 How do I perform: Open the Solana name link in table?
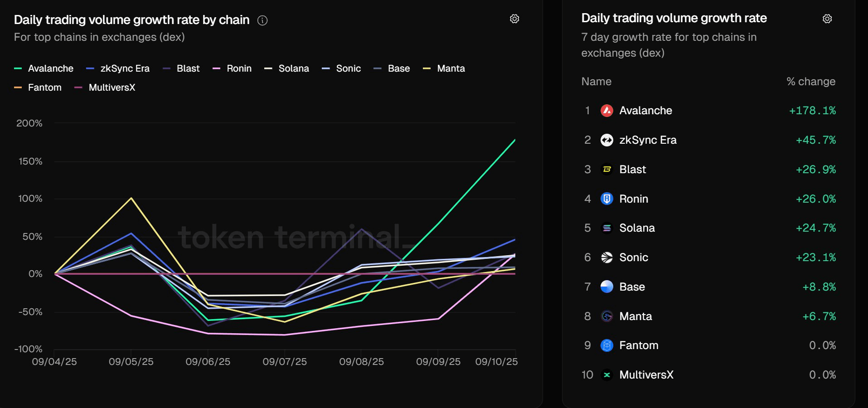(x=637, y=228)
